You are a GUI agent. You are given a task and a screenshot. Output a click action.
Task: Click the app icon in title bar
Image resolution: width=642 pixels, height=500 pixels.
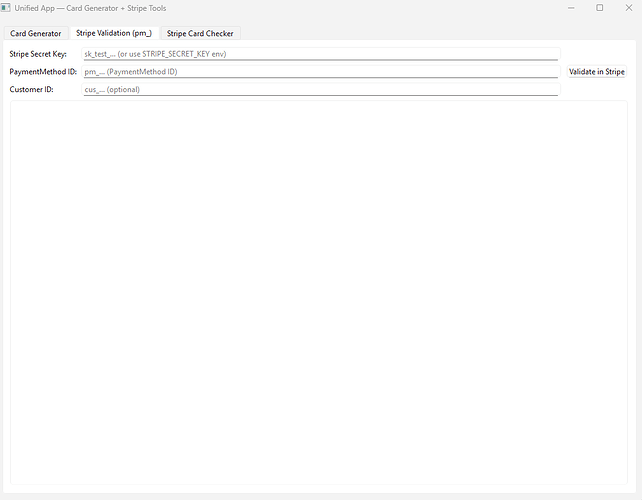pyautogui.click(x=7, y=8)
